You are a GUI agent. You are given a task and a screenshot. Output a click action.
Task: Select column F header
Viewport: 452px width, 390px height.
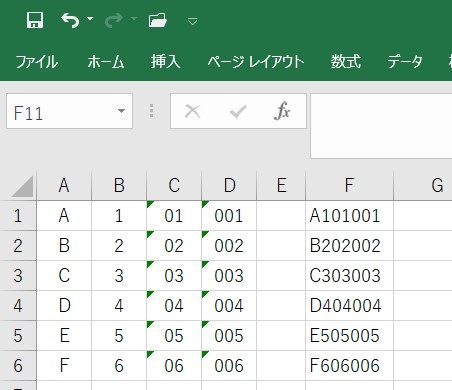pyautogui.click(x=349, y=185)
